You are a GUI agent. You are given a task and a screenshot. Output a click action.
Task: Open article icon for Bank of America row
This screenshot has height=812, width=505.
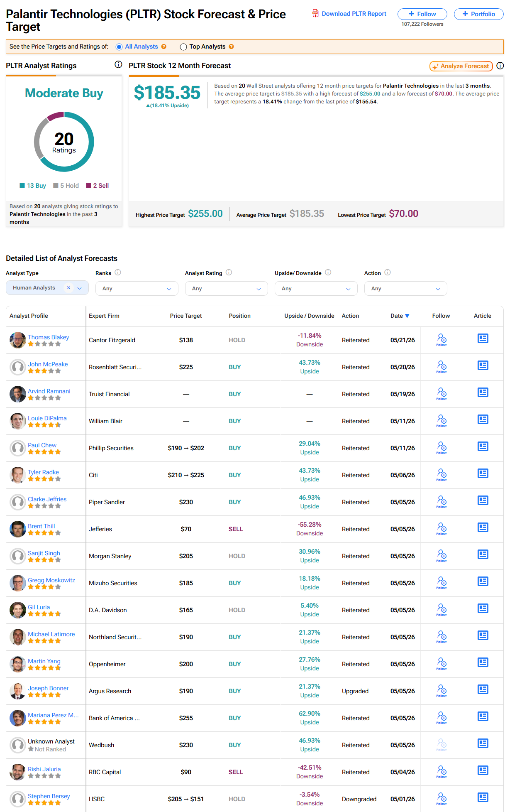tap(483, 716)
